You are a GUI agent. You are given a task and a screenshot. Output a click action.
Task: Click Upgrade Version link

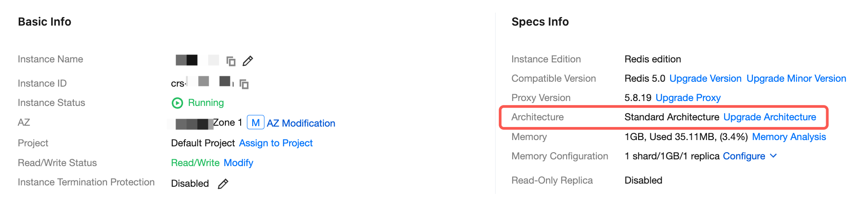(705, 79)
